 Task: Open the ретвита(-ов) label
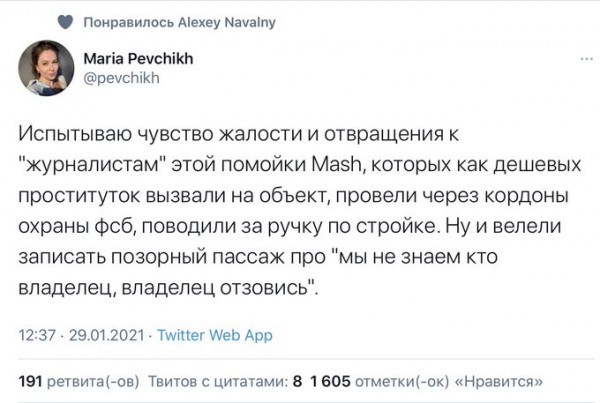pos(93,382)
